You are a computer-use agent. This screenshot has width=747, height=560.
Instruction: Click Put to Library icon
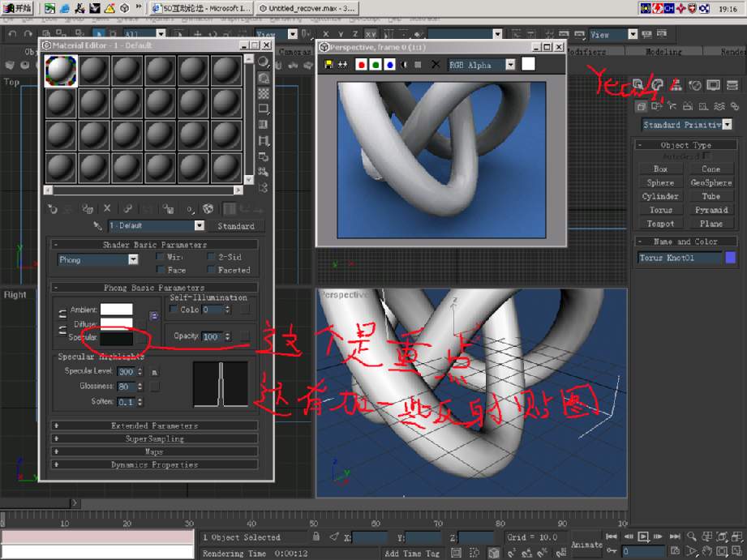(168, 209)
